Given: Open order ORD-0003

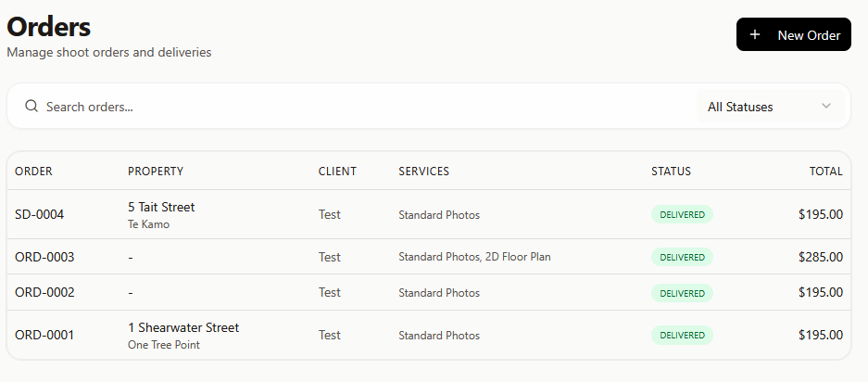Looking at the screenshot, I should pyautogui.click(x=44, y=257).
